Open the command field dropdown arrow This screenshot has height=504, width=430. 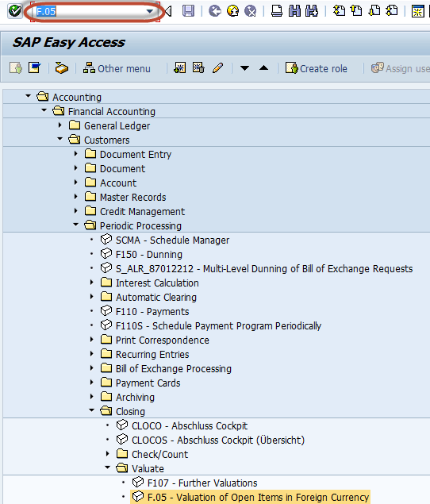(x=149, y=12)
